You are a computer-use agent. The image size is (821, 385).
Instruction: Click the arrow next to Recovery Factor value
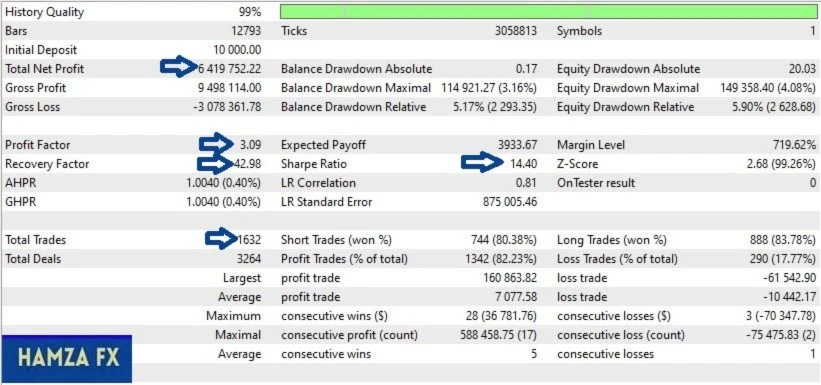215,164
